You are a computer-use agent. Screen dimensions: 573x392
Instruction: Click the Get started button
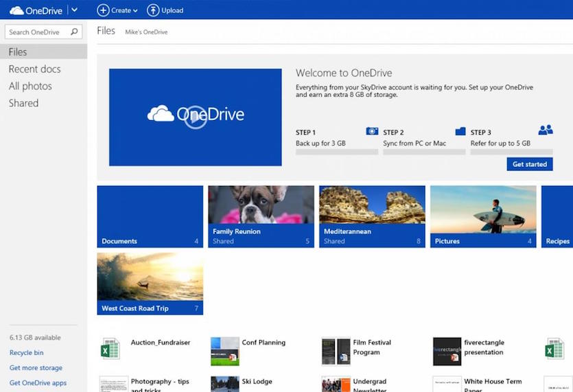530,164
